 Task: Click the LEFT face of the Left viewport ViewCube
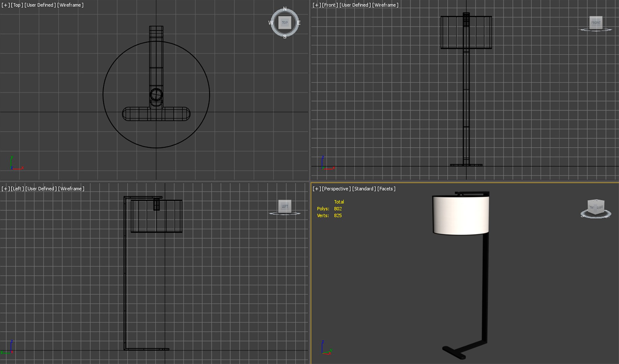[x=285, y=206]
